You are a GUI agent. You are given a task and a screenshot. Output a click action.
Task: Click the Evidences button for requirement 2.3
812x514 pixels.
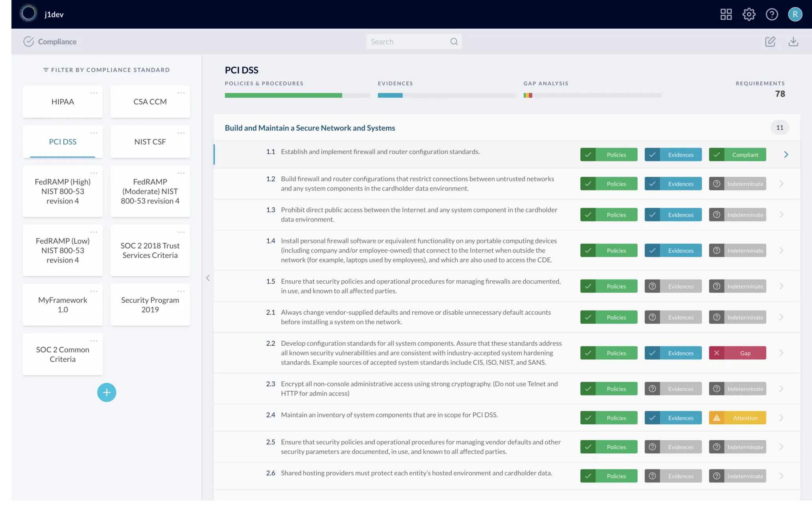tap(673, 388)
